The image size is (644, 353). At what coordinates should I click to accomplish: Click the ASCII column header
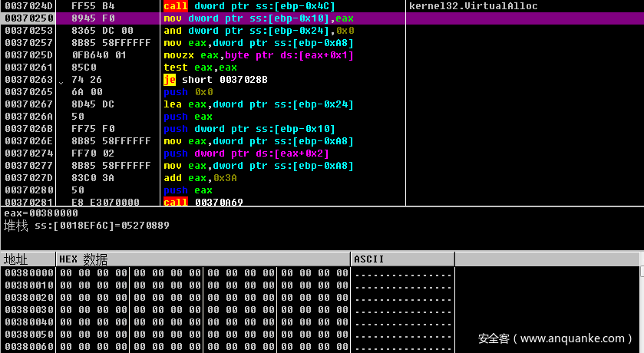pyautogui.click(x=403, y=259)
